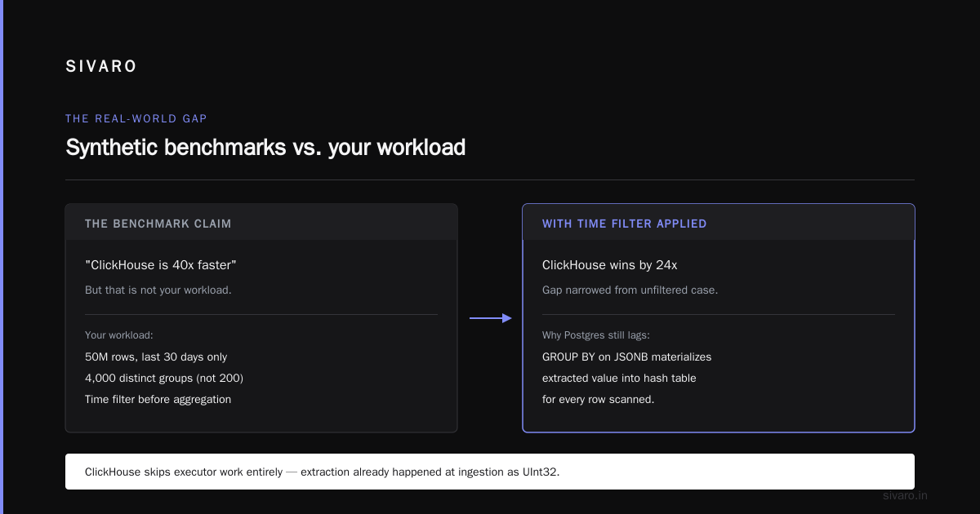Select quote 'ClickHouse is 40x faster'
The image size is (980, 514).
(x=161, y=265)
